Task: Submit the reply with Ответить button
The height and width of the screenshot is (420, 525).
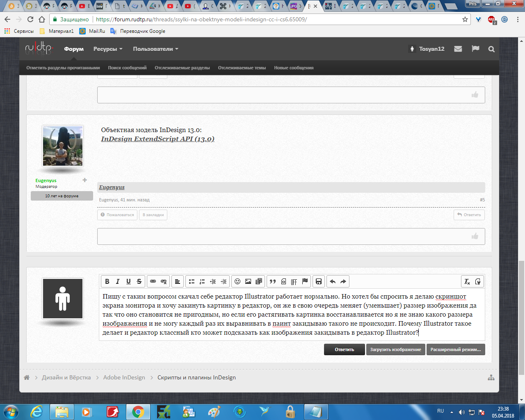Action: pos(345,349)
